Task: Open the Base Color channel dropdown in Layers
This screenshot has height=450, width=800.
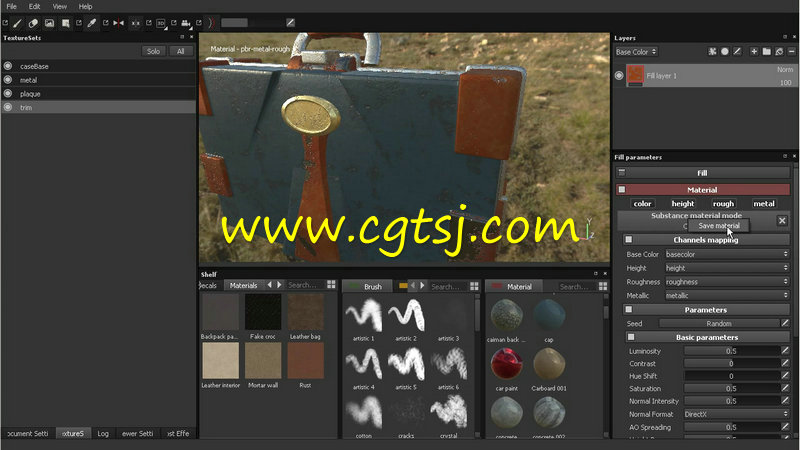Action: pyautogui.click(x=636, y=52)
